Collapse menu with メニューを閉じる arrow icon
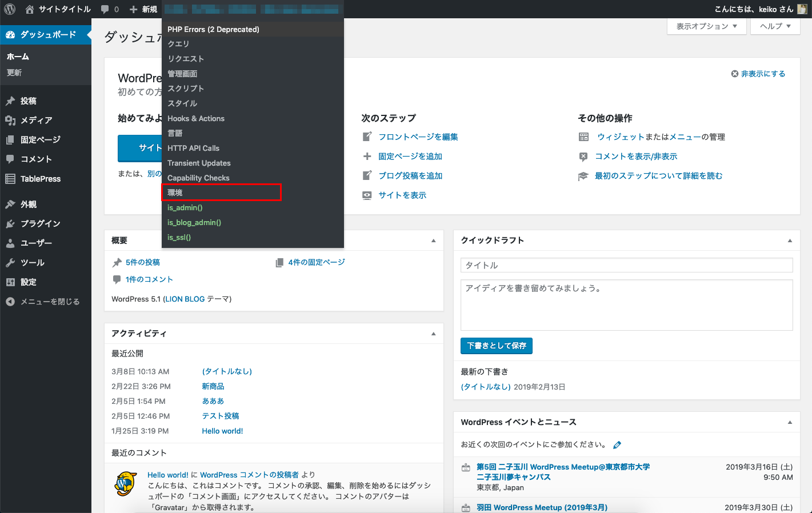This screenshot has width=812, height=513. pyautogui.click(x=10, y=302)
